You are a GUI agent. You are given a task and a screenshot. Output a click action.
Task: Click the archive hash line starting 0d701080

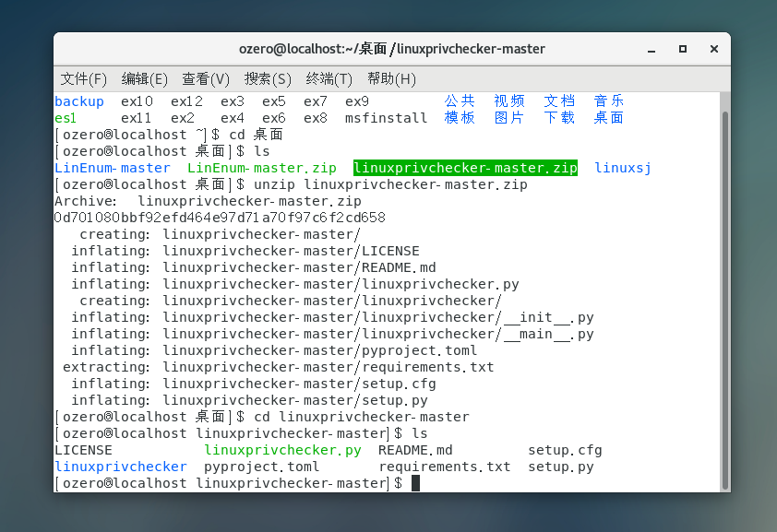click(x=220, y=218)
